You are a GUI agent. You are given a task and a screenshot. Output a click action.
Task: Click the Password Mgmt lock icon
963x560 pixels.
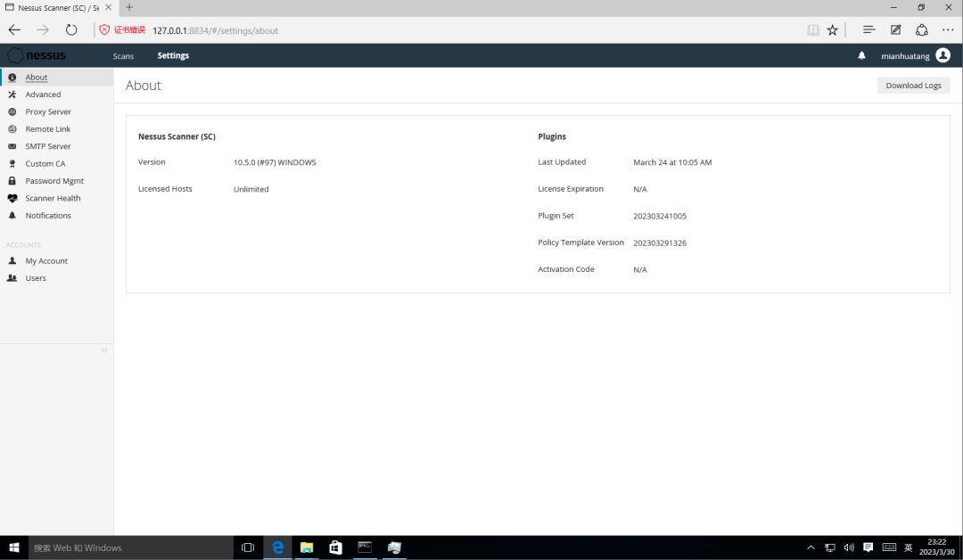pos(12,181)
